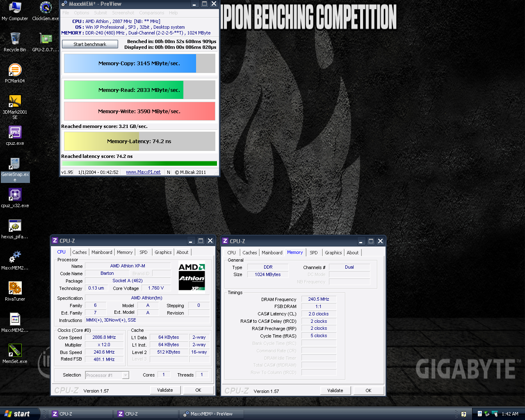Switch to CPU tab in Memory timings CPU-Z window

tap(231, 253)
